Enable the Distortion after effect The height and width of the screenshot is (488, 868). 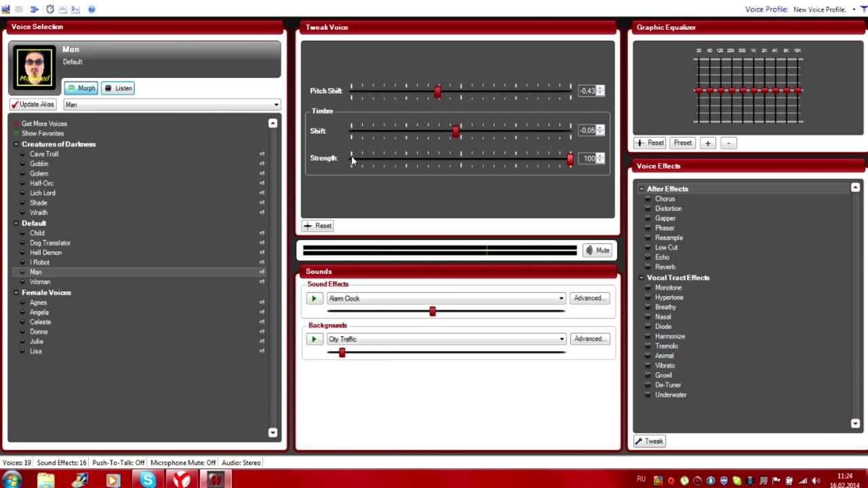[x=648, y=209]
